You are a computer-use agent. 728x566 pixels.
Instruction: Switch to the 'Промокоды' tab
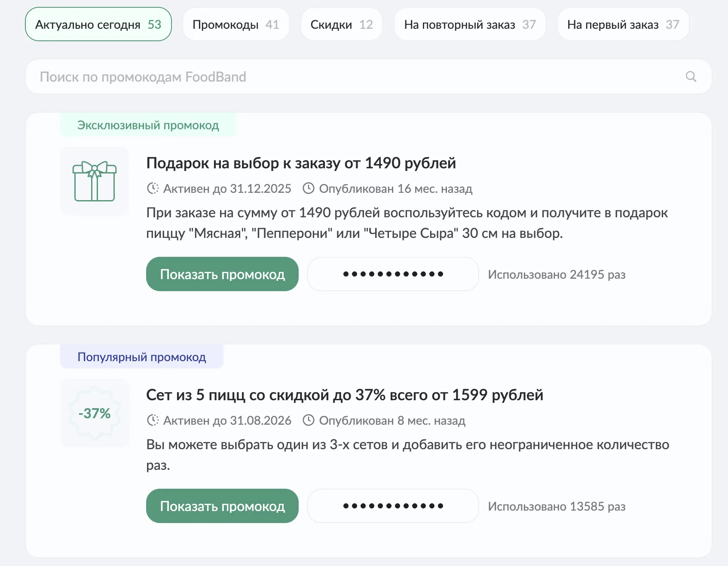click(x=236, y=24)
